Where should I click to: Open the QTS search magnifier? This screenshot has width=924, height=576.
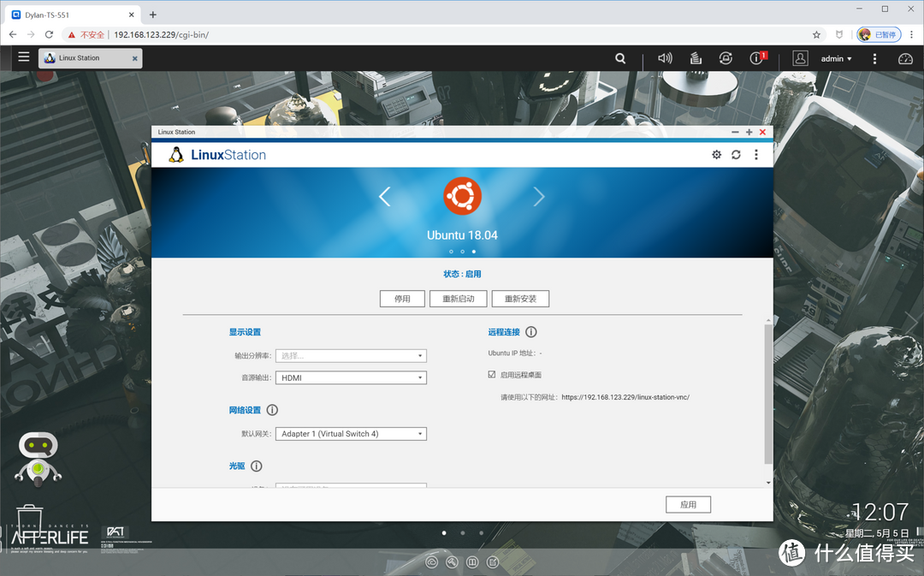(620, 58)
